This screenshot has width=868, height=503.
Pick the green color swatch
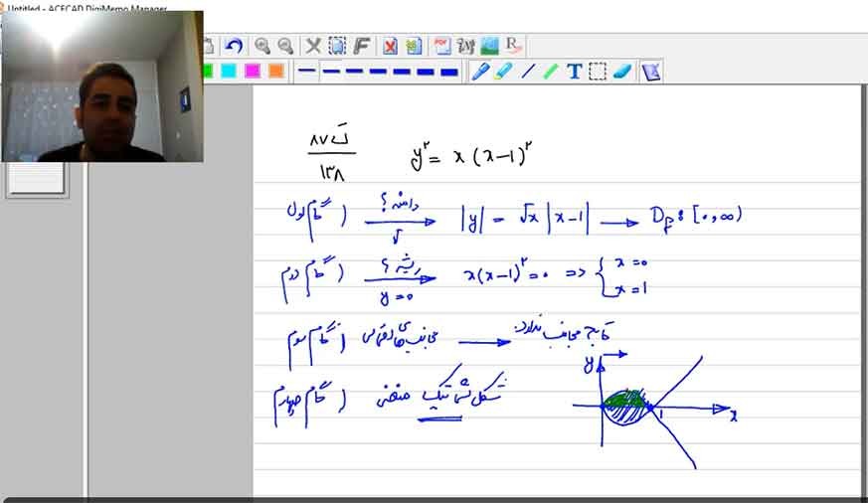[x=208, y=71]
